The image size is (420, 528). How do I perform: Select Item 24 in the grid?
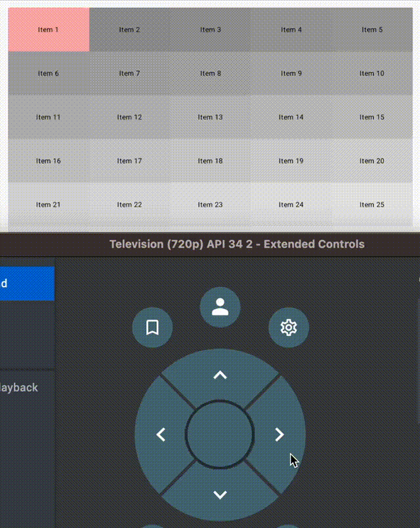coord(291,205)
